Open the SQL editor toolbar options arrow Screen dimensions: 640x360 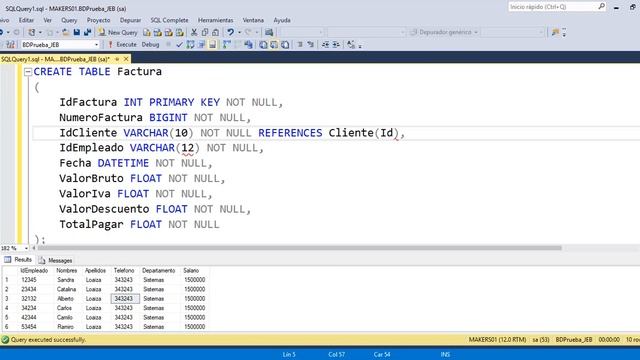coord(360,45)
